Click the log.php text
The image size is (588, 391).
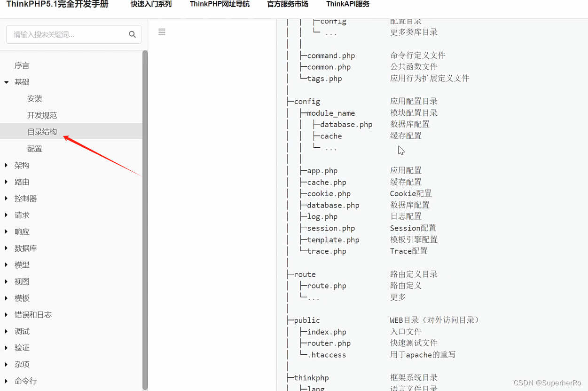[x=322, y=217]
